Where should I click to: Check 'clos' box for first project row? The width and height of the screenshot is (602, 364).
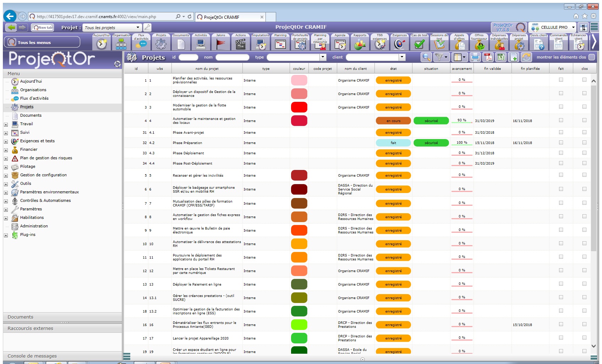[x=584, y=80]
